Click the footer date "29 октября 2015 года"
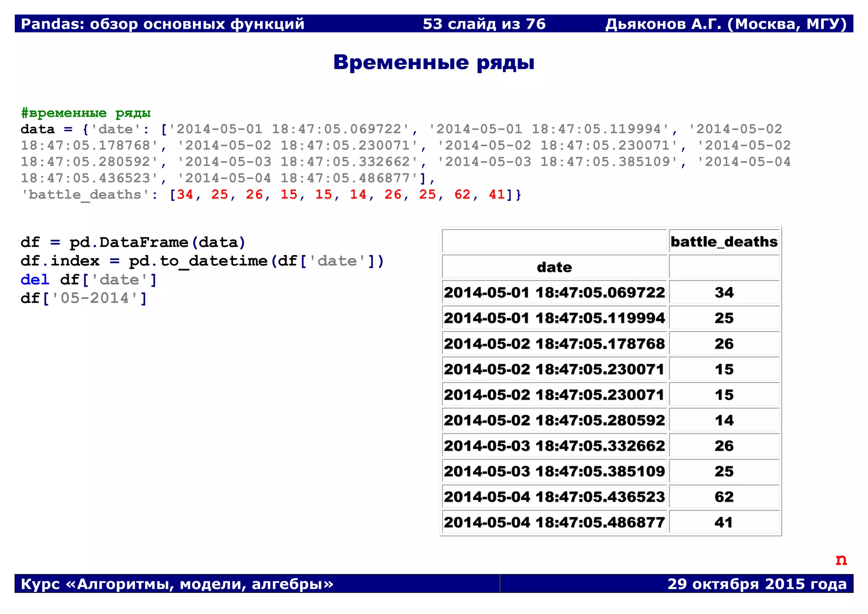The width and height of the screenshot is (868, 614). [x=757, y=584]
